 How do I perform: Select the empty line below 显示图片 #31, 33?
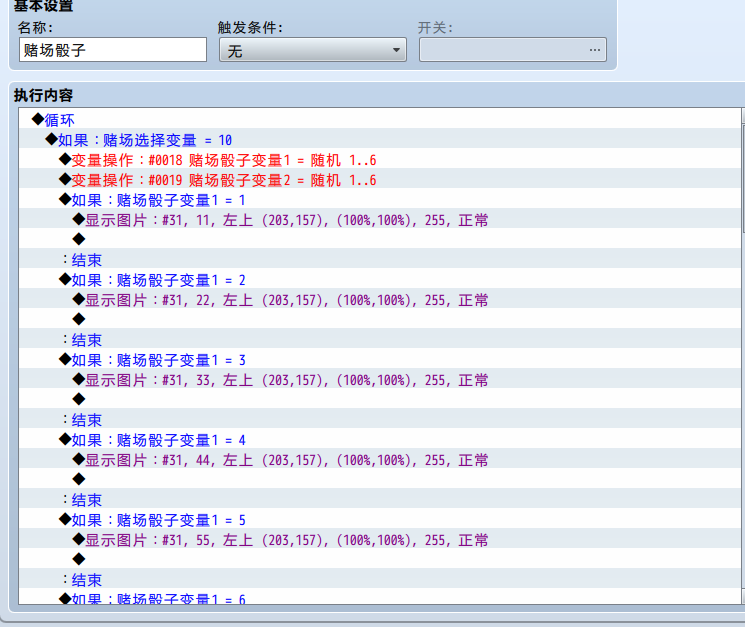coord(380,399)
